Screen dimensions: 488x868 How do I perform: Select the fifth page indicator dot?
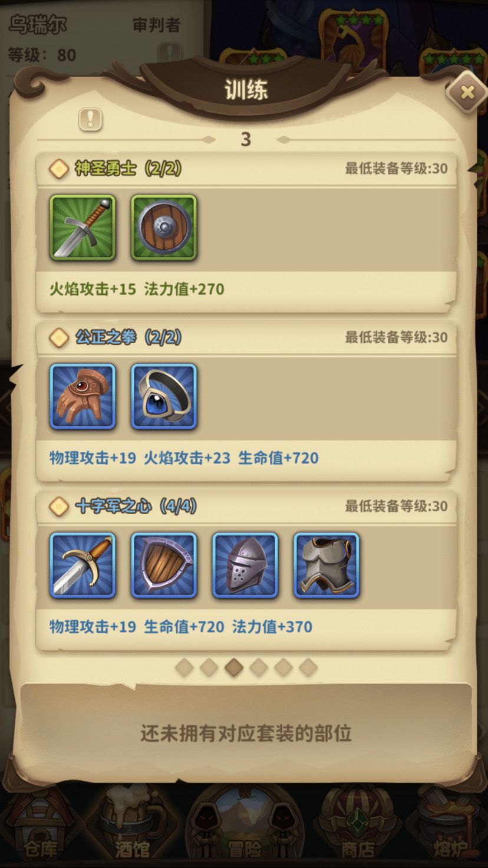283,668
